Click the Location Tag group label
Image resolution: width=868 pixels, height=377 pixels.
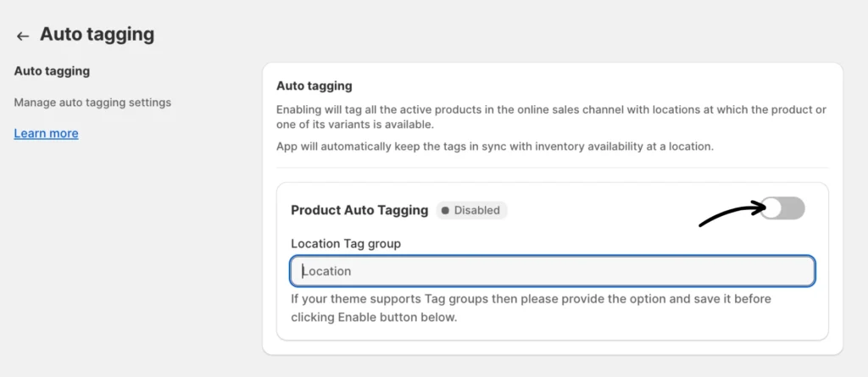click(x=345, y=243)
